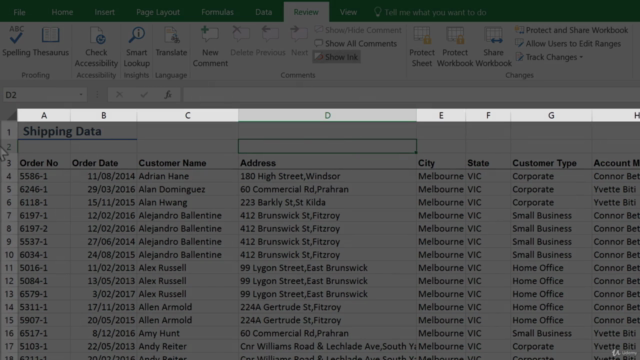Select column A header
The width and height of the screenshot is (640, 360).
click(44, 116)
